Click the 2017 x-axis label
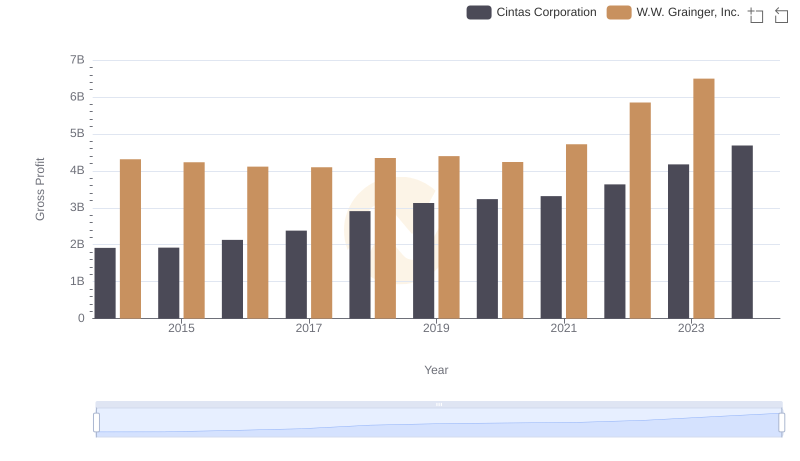 (x=309, y=328)
